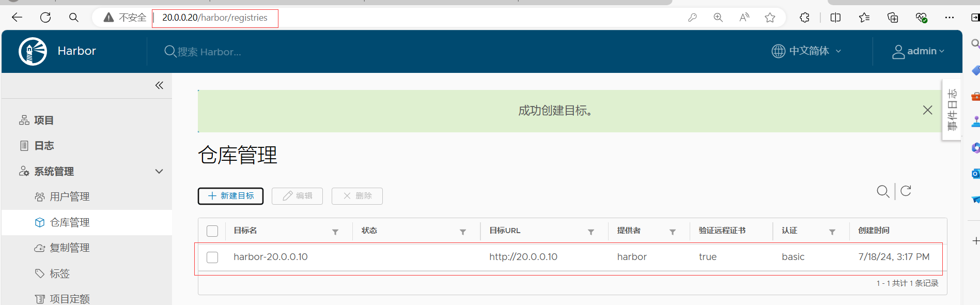This screenshot has height=305, width=980.
Task: Open the browser collections icon
Action: pos(893,18)
